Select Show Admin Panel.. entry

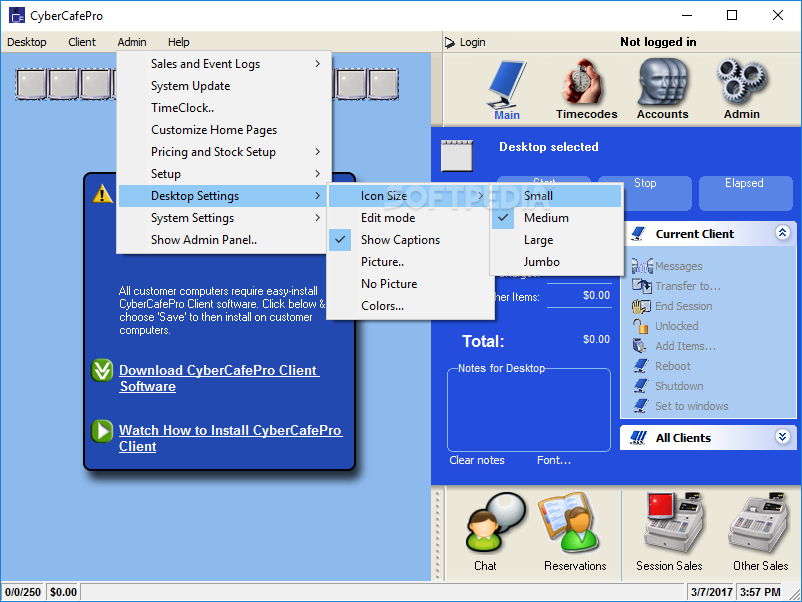tap(222, 240)
